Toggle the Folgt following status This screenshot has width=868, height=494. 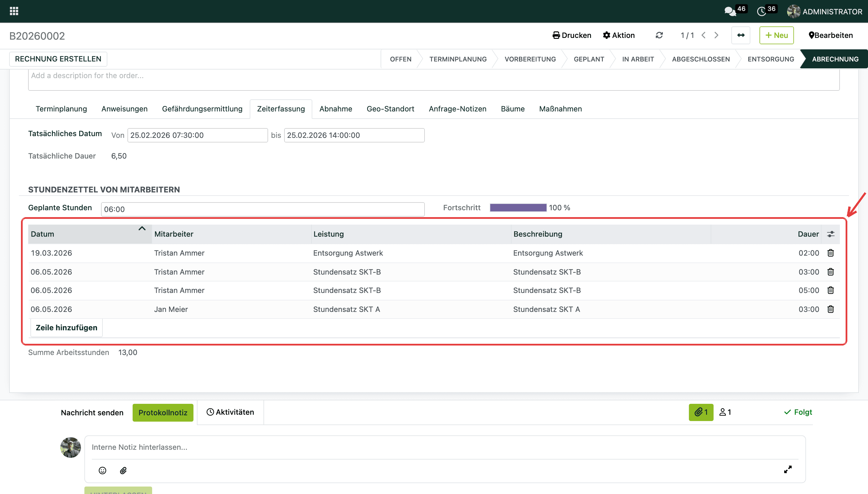click(x=798, y=412)
